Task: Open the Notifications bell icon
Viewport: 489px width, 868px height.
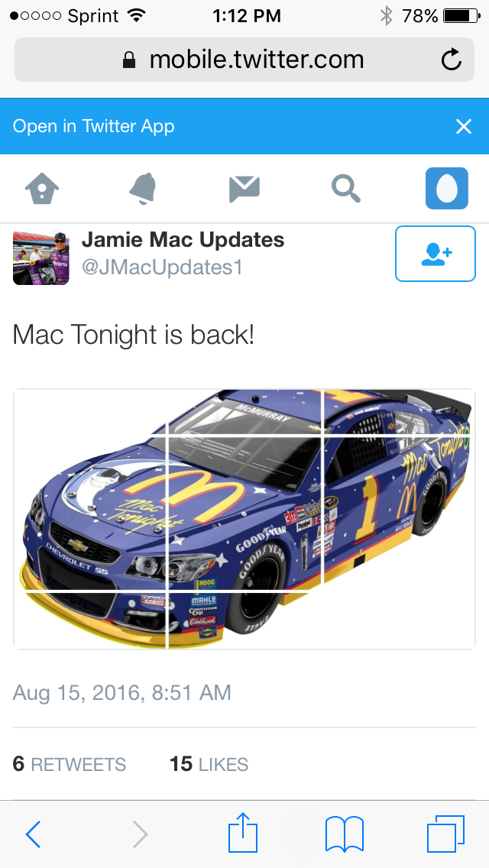Action: [x=143, y=189]
